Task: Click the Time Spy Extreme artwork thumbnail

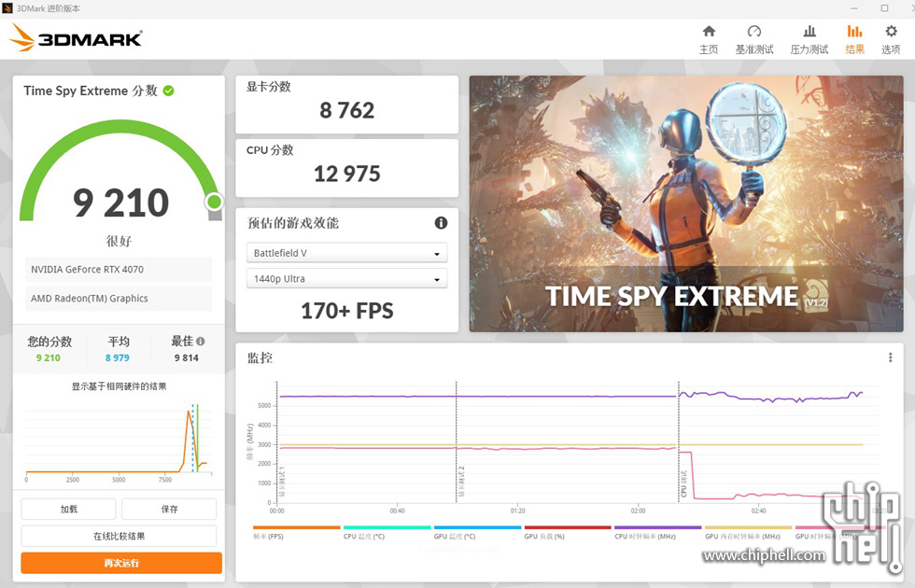Action: 686,203
